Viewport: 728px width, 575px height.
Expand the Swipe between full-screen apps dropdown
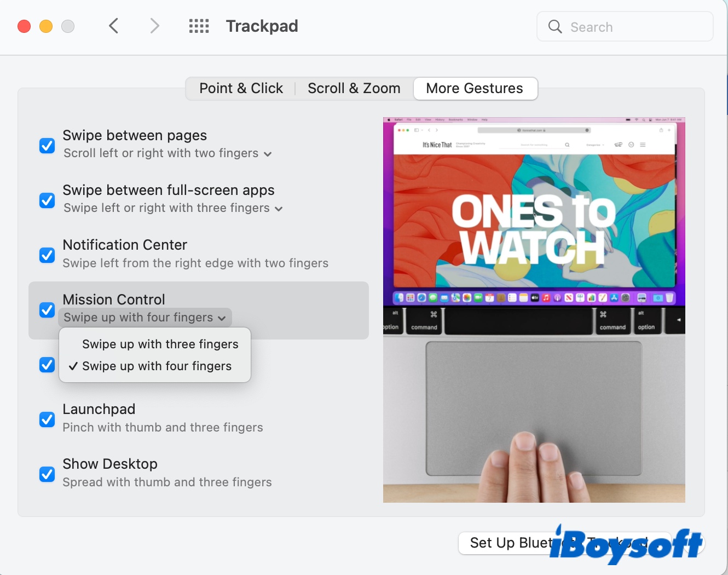click(279, 209)
